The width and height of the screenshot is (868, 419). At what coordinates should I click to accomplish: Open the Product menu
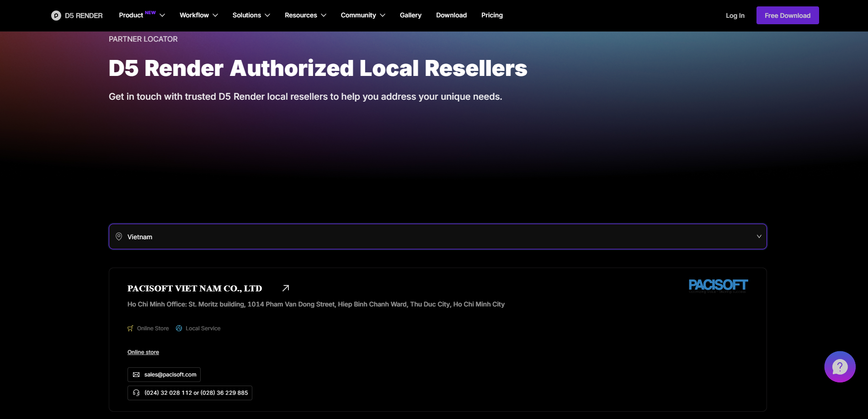point(142,15)
